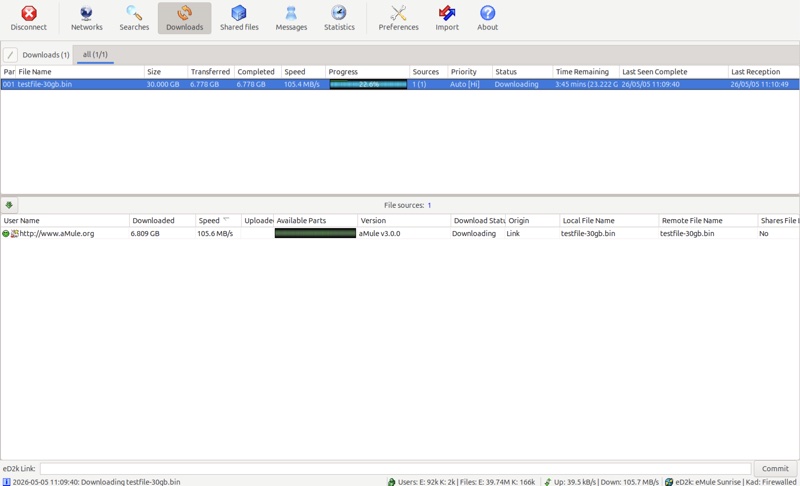
Task: Open the Networks view
Action: 87,18
